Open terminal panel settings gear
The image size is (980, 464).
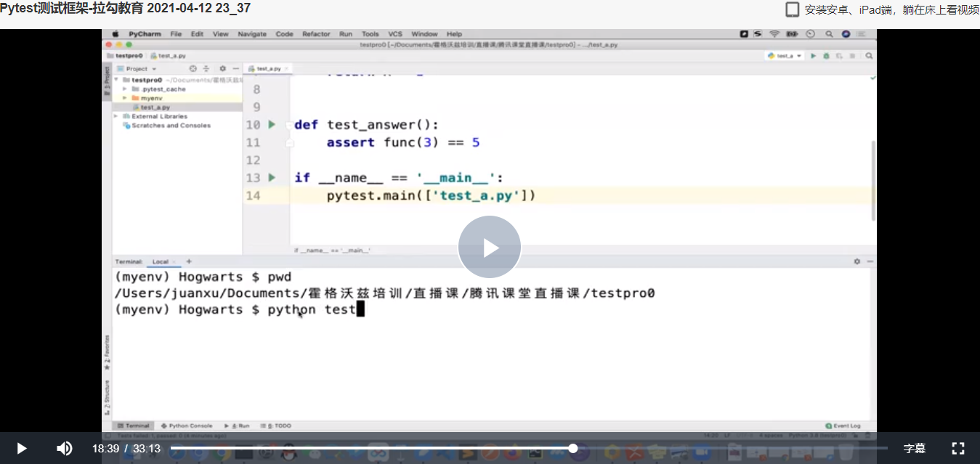(x=857, y=261)
